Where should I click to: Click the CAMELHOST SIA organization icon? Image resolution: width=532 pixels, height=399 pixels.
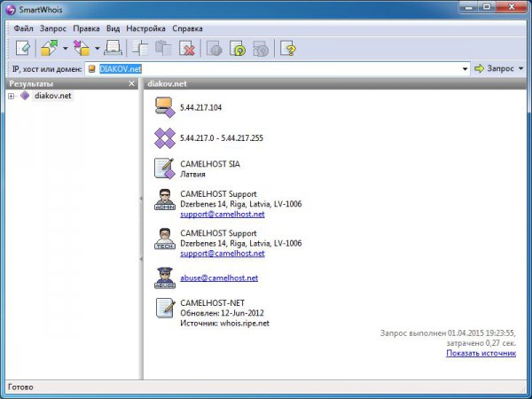[165, 168]
